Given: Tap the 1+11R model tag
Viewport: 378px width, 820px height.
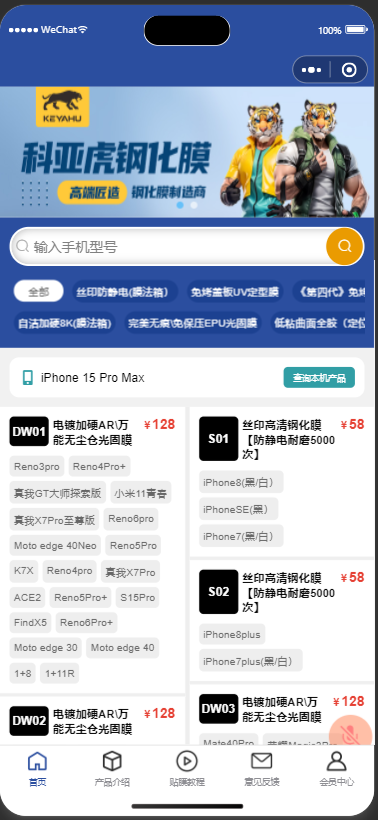Looking at the screenshot, I should [60, 674].
